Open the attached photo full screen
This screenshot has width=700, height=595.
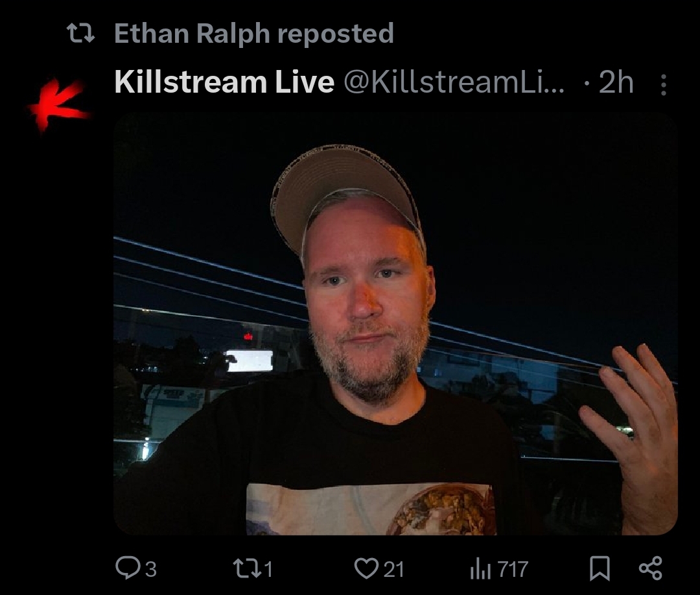(395, 323)
